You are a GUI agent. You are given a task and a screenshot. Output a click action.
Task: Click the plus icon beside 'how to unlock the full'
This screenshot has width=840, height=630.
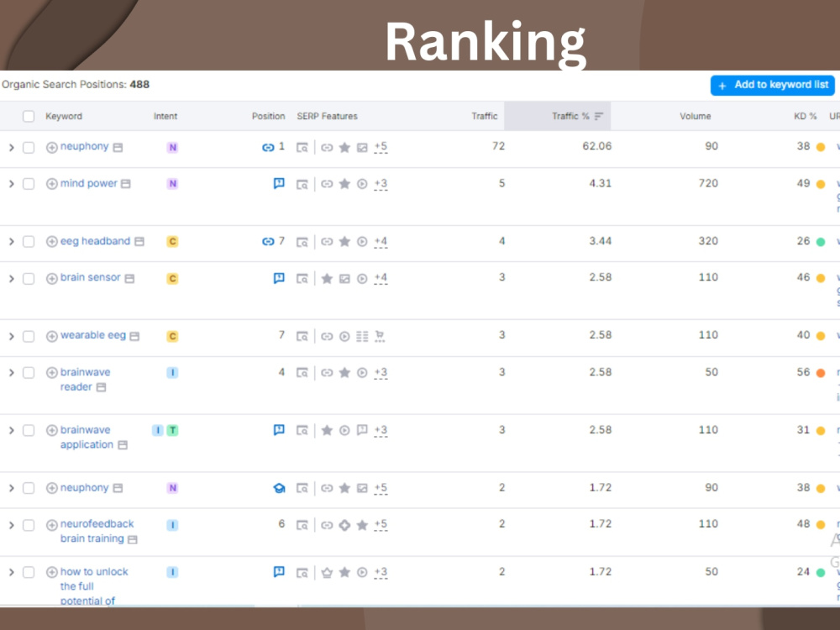coord(52,572)
